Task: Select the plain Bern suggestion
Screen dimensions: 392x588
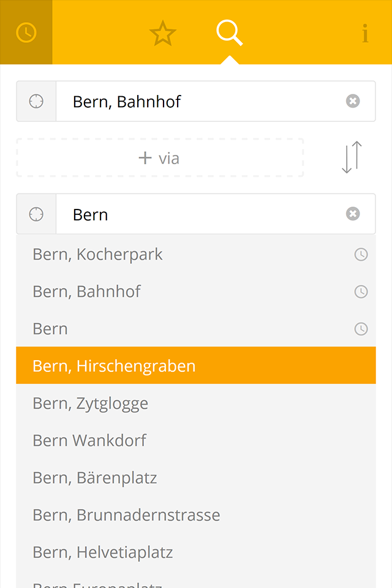Action: 196,328
